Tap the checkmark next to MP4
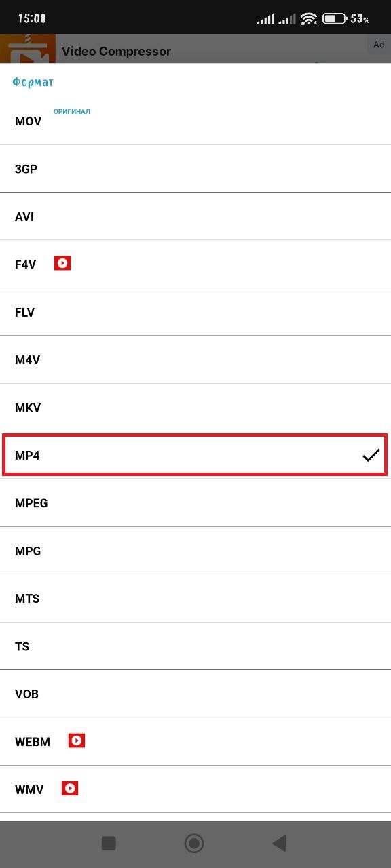Screen dimensions: 391x868 (x=371, y=456)
